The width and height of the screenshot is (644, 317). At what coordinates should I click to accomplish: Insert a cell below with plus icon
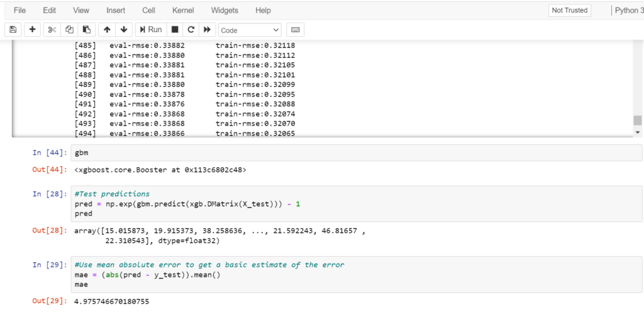[x=33, y=30]
